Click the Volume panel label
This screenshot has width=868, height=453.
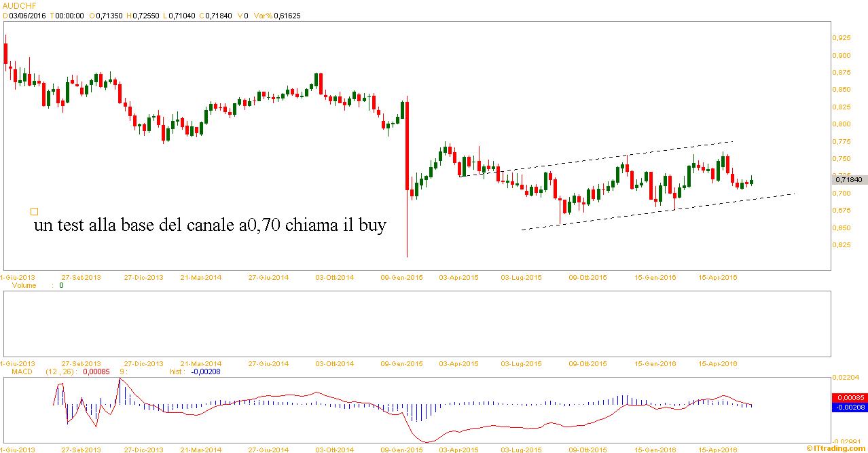tap(24, 286)
